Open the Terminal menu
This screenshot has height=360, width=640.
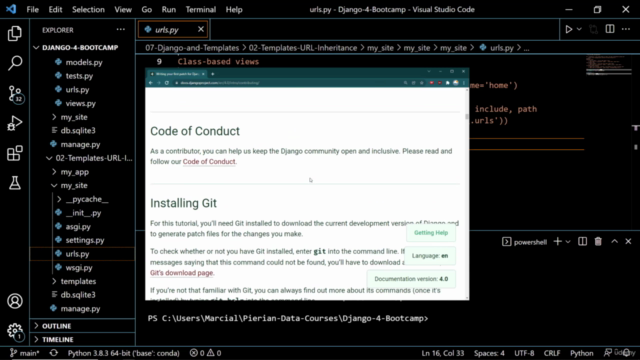(x=200, y=9)
